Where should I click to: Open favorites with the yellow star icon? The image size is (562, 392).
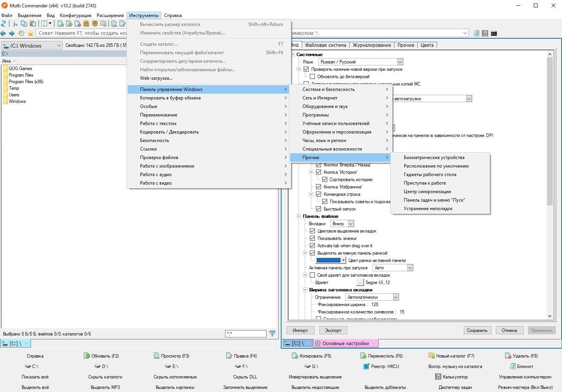tap(30, 33)
